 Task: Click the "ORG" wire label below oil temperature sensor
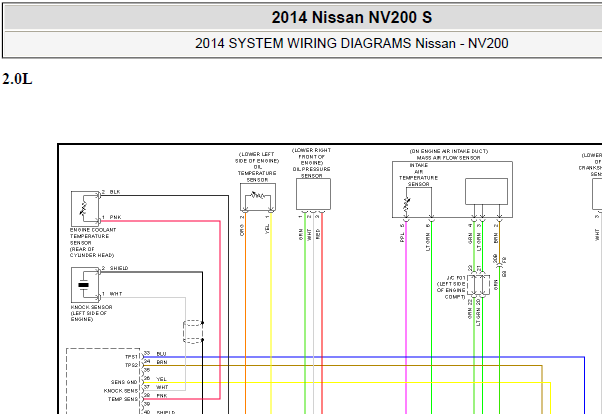(242, 230)
